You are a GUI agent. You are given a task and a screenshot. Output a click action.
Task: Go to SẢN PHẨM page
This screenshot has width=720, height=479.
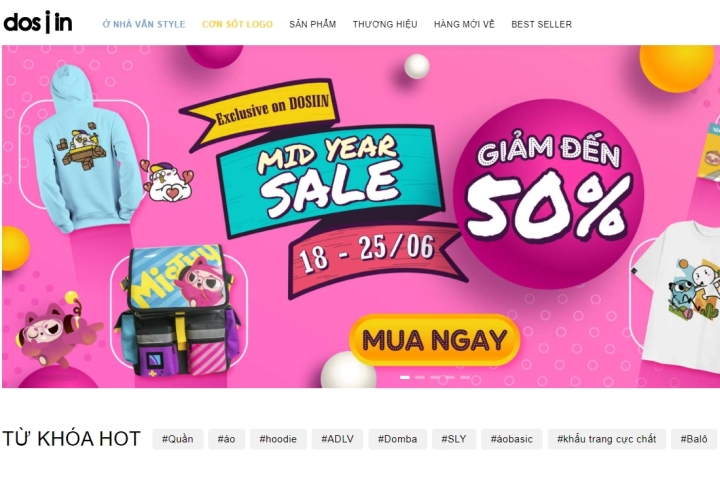[313, 24]
